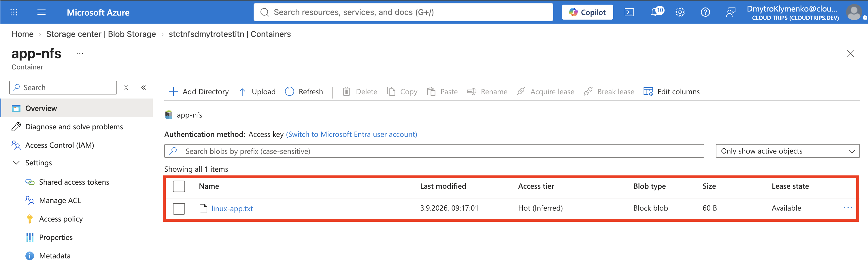Click the Search blobs by prefix field
Viewport: 868px width, 280px height.
coord(434,151)
